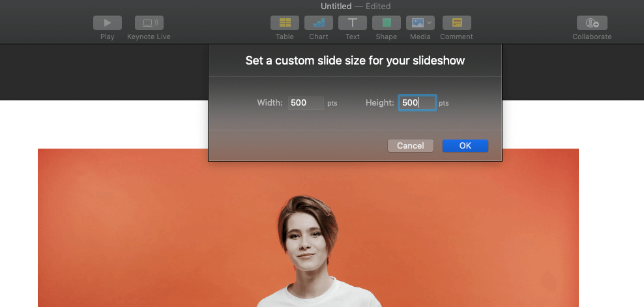
Task: Click the "Height:" label in the dialog
Action: (380, 103)
